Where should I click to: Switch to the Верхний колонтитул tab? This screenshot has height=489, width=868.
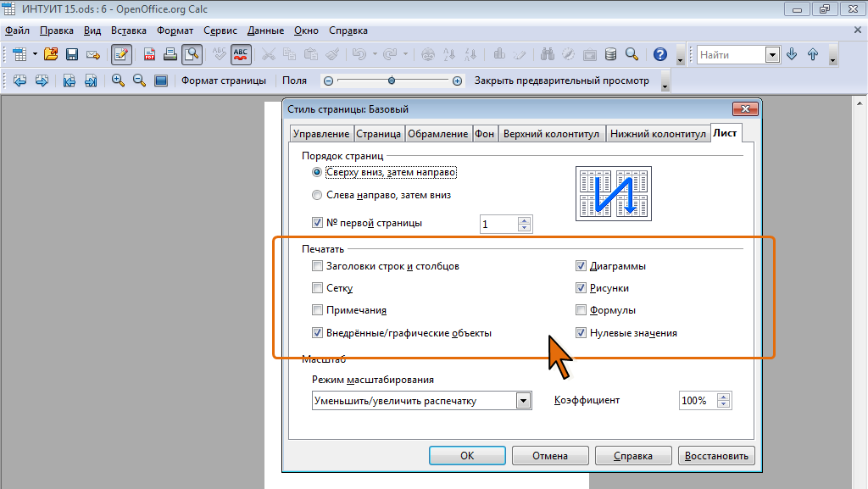click(x=551, y=134)
